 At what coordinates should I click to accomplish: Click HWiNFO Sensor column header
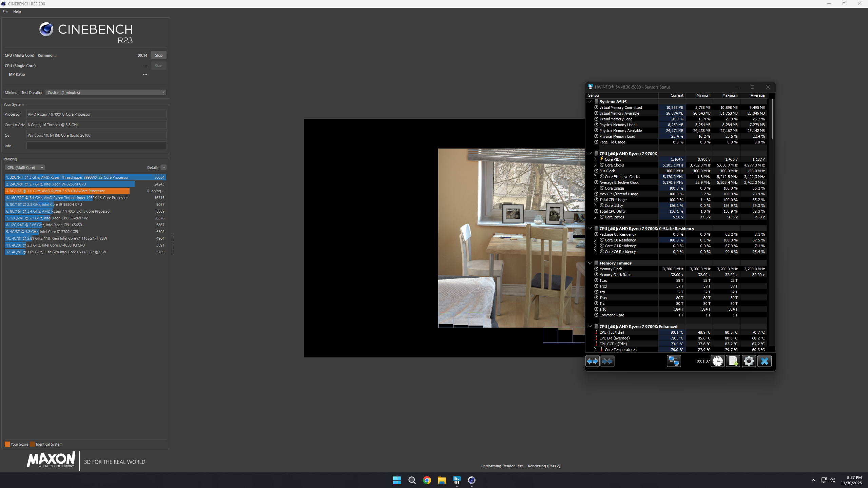pos(623,96)
